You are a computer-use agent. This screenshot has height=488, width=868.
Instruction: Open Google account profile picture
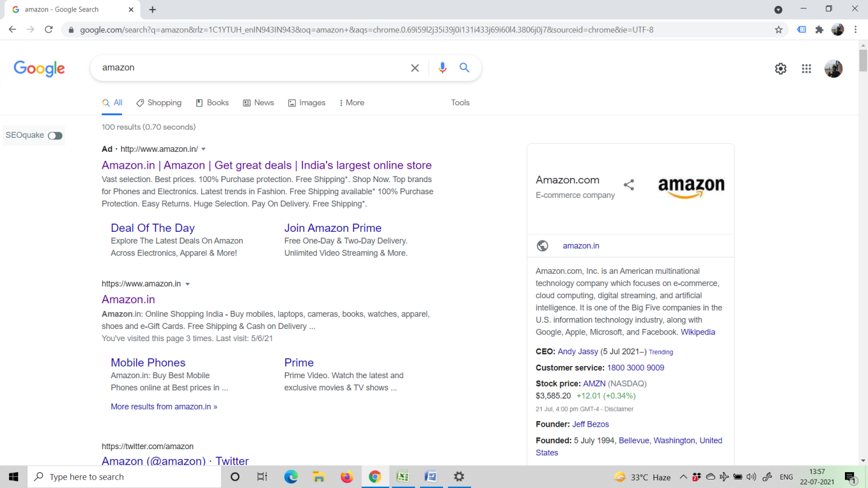point(833,69)
